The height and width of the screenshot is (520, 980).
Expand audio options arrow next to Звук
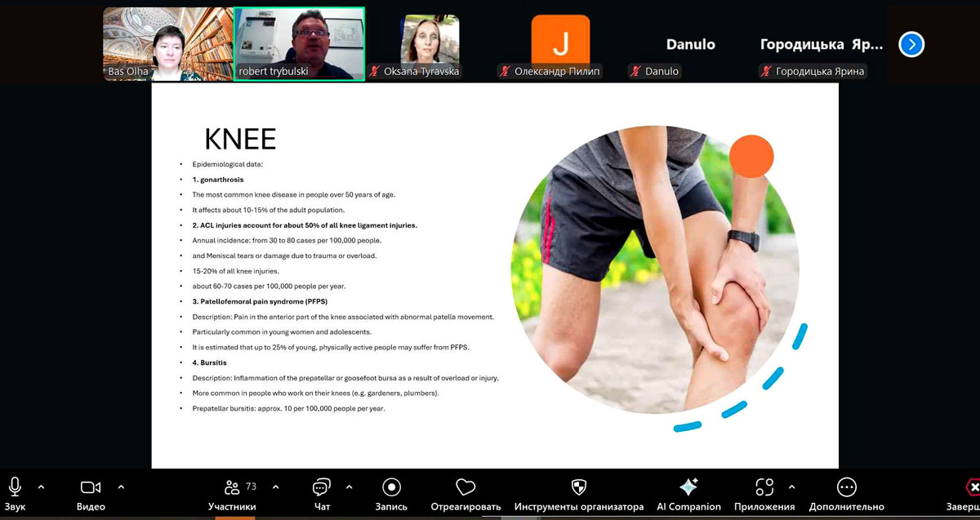(42, 487)
